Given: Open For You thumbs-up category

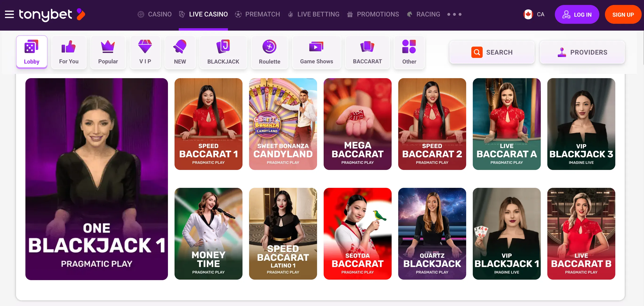Looking at the screenshot, I should [x=69, y=52].
